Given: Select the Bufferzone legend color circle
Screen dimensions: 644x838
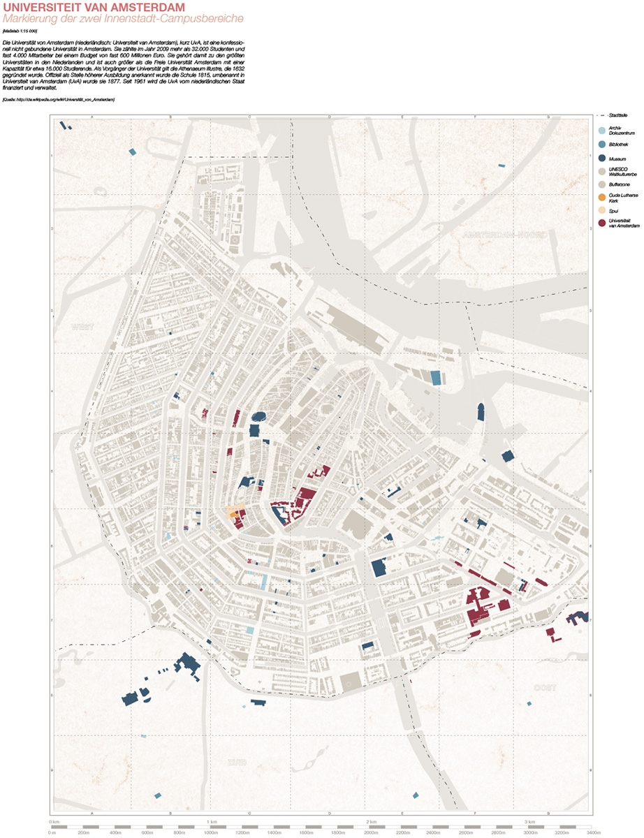Looking at the screenshot, I should pyautogui.click(x=601, y=184).
